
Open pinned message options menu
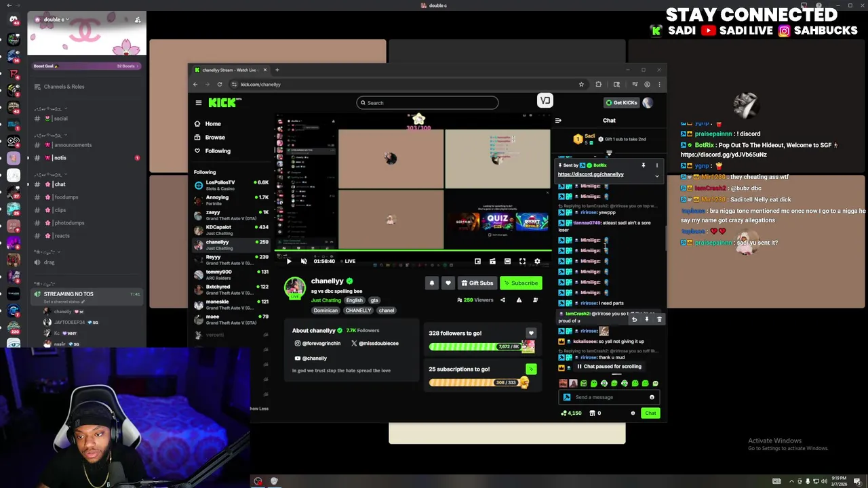coord(656,165)
